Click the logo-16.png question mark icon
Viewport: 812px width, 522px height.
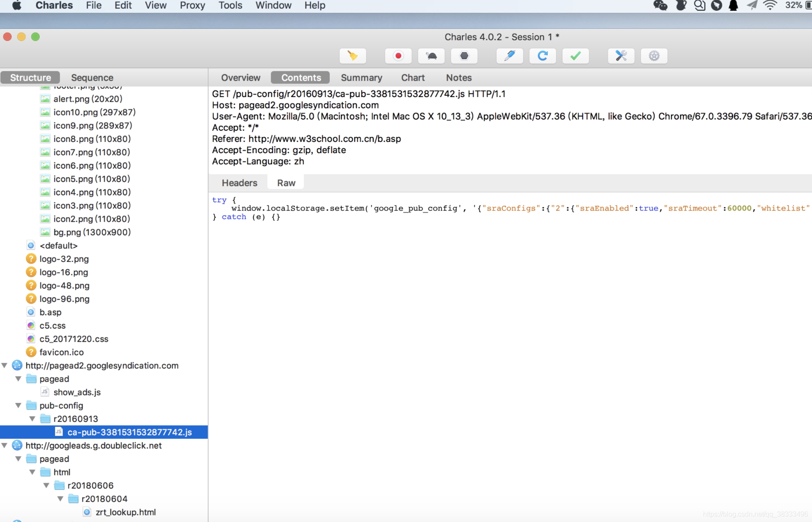click(x=31, y=272)
